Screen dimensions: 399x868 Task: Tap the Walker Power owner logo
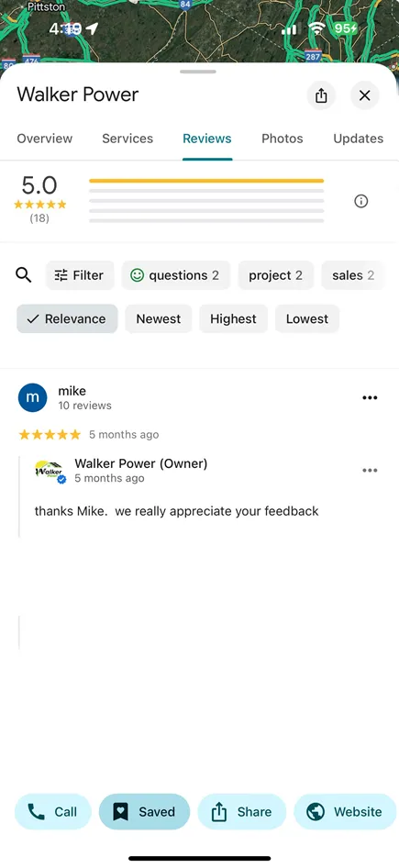pyautogui.click(x=50, y=471)
